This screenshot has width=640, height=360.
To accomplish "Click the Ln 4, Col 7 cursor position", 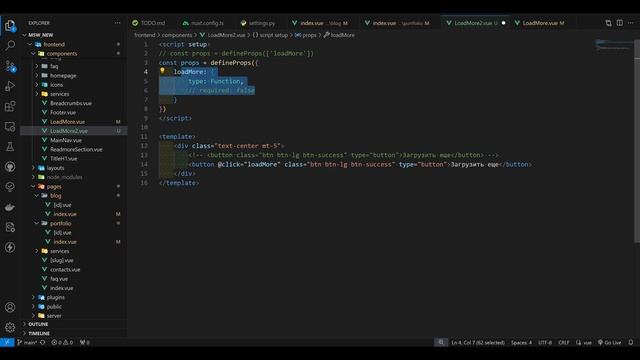I will click(478, 342).
